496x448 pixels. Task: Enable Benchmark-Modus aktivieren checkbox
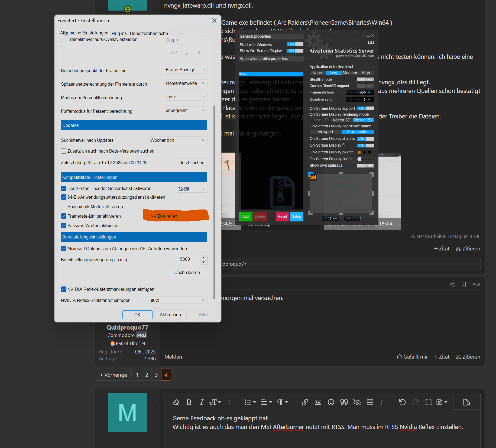(x=64, y=207)
